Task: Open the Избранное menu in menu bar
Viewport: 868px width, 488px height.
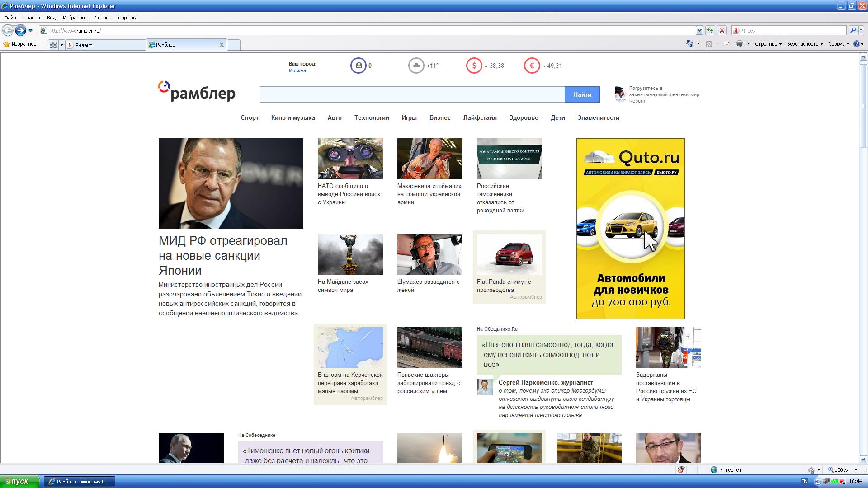Action: click(75, 18)
